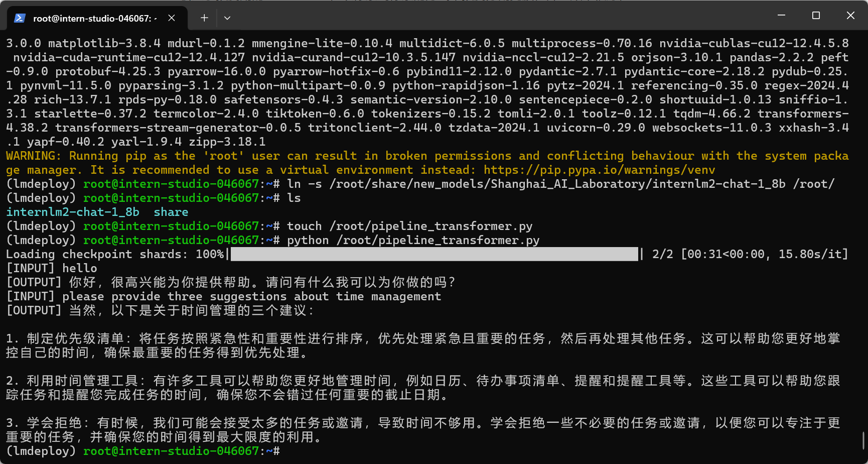Click the '[OUTPUT] 你好' response line
This screenshot has width=868, height=464.
230,283
